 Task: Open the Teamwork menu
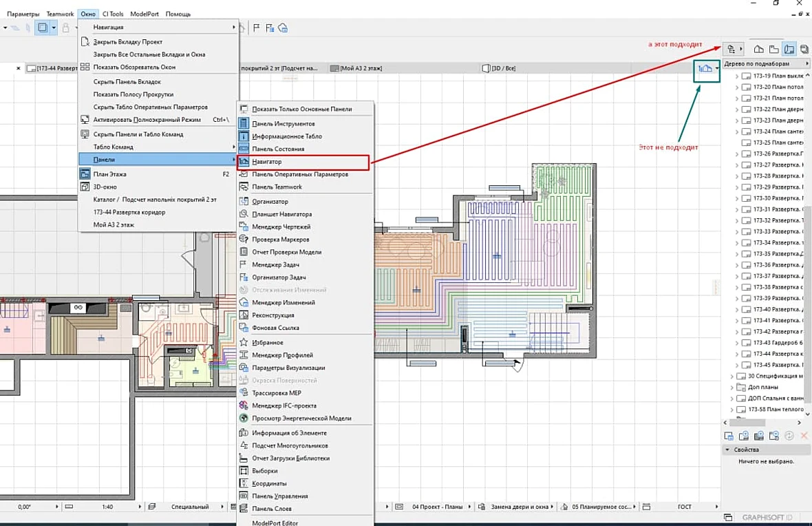(60, 14)
